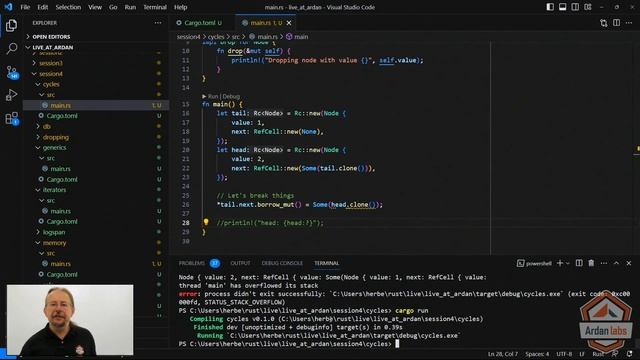Open main.rs under the iterators src folder
Screen dimensions: 640x360
pos(96,211)
